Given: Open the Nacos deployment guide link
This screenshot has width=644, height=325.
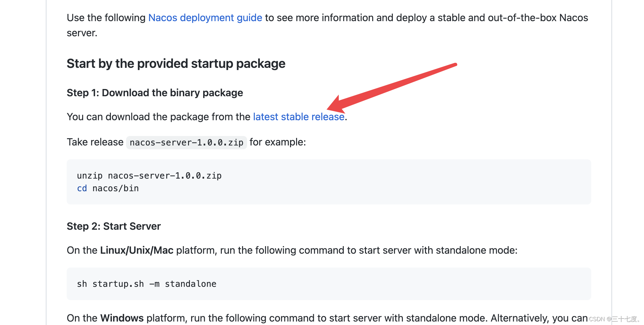Looking at the screenshot, I should click(205, 18).
